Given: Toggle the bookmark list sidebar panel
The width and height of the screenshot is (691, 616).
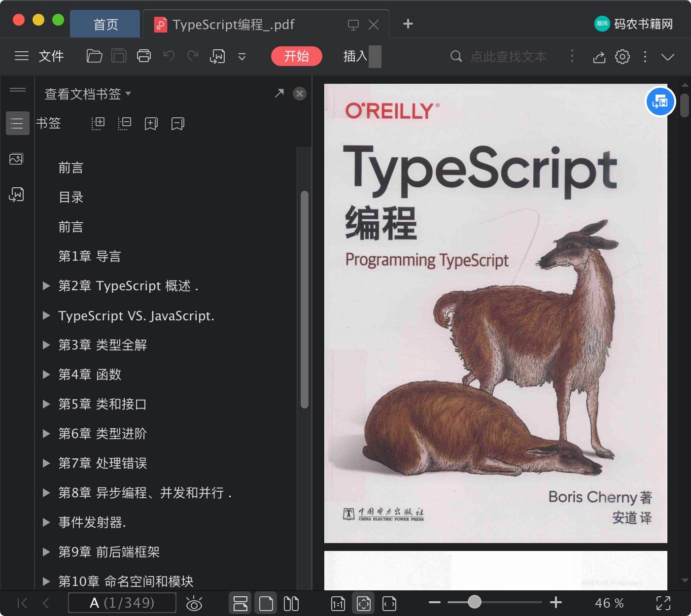Looking at the screenshot, I should point(17,123).
